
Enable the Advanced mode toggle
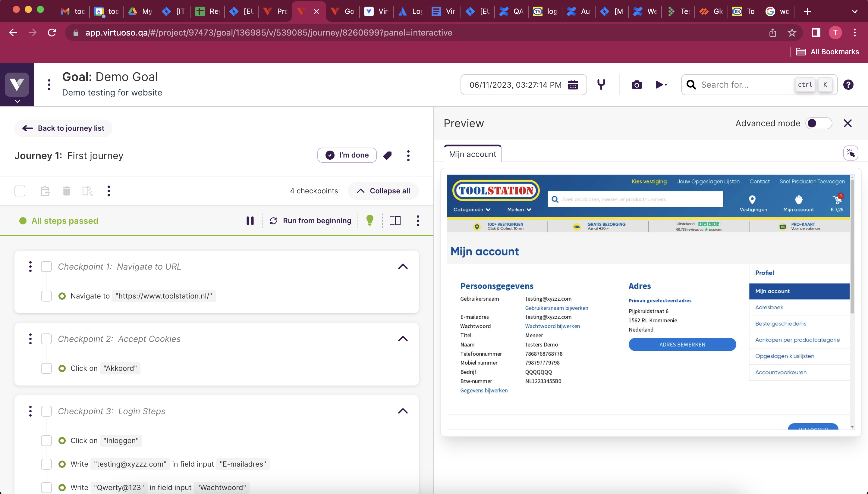pos(819,123)
